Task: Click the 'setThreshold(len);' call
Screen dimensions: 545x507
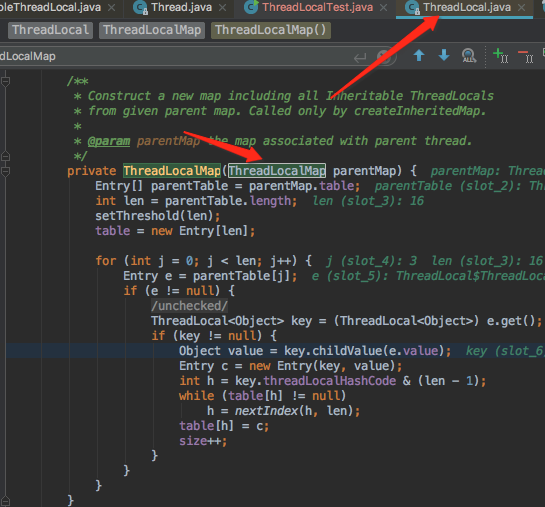Action: (157, 216)
